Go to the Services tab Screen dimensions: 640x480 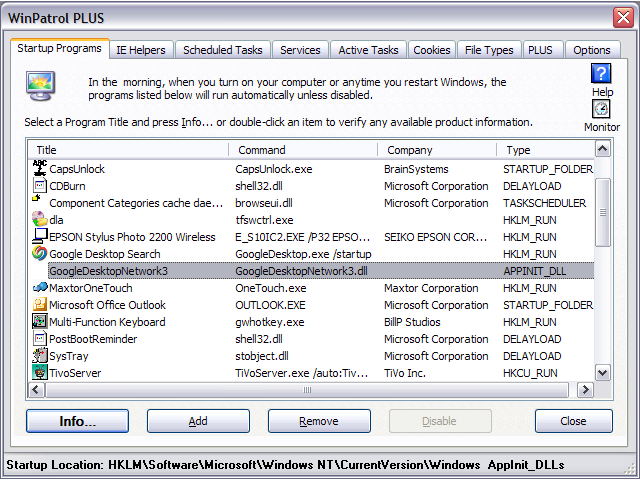coord(300,50)
